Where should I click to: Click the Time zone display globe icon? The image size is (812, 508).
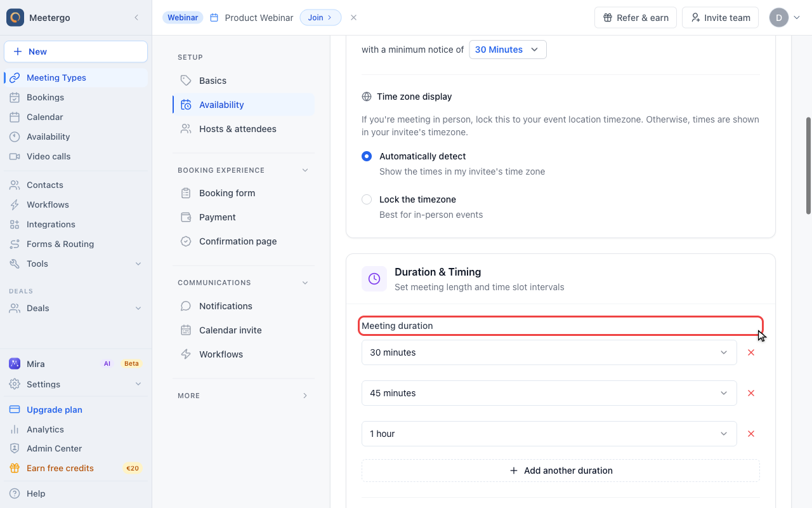point(367,97)
